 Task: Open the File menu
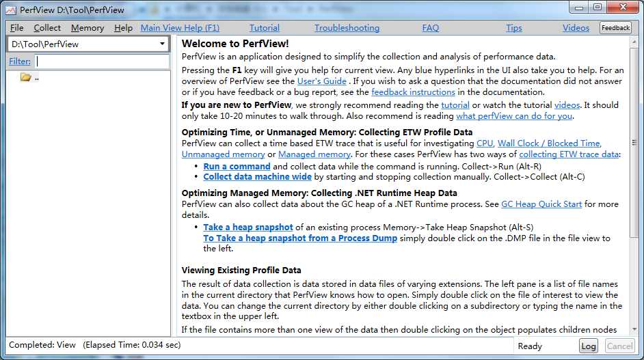tap(16, 28)
